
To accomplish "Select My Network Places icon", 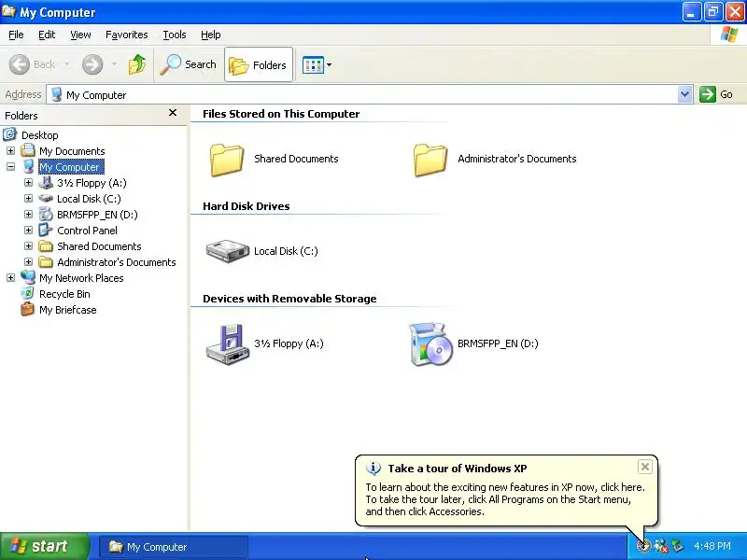I will (x=28, y=277).
